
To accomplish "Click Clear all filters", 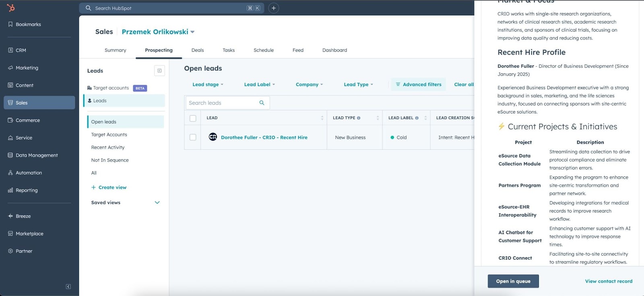I will [464, 84].
